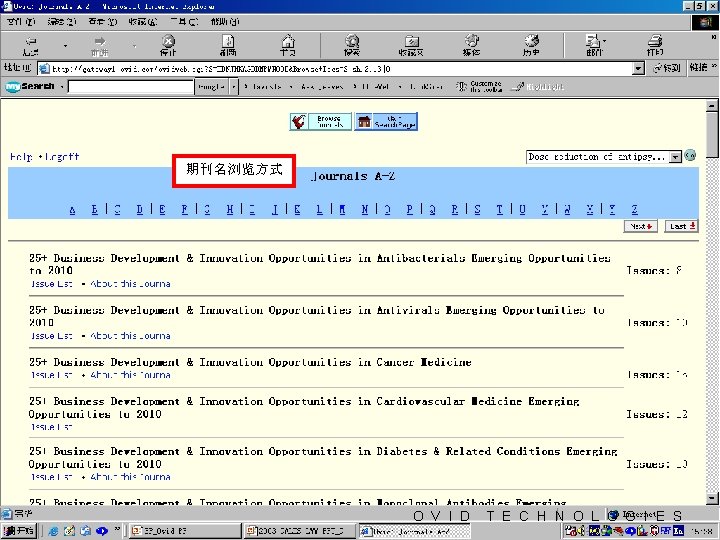Open the Back button history dropdown arrow
720x540 pixels.
tap(65, 45)
